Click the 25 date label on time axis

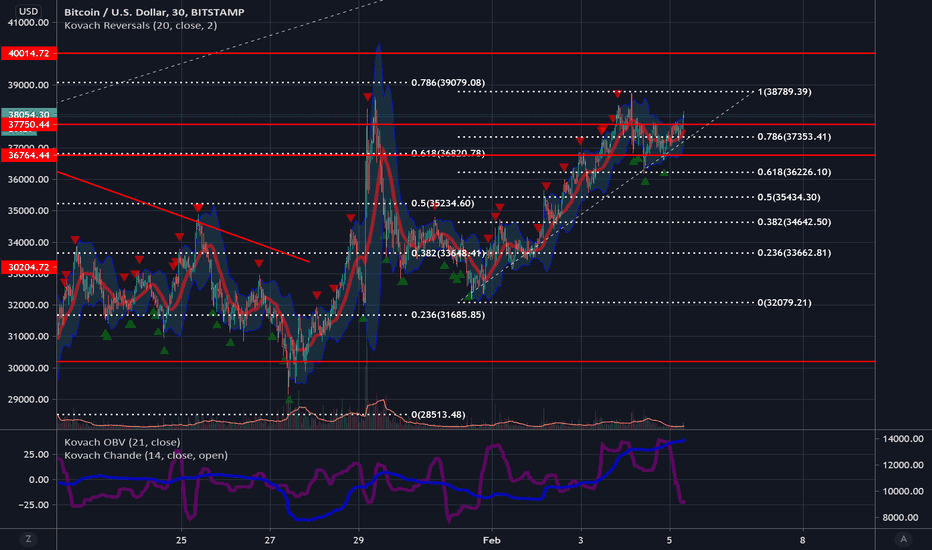tap(181, 540)
